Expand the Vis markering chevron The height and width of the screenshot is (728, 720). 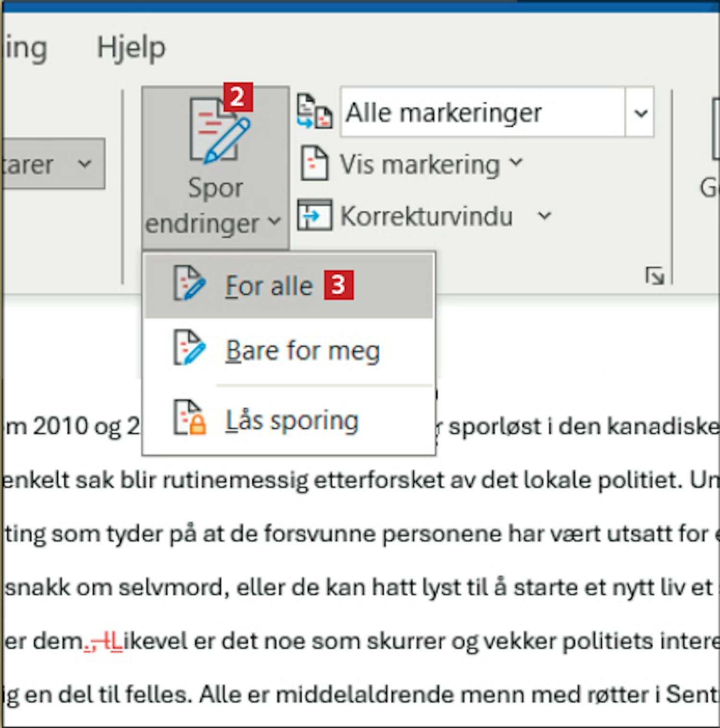516,162
